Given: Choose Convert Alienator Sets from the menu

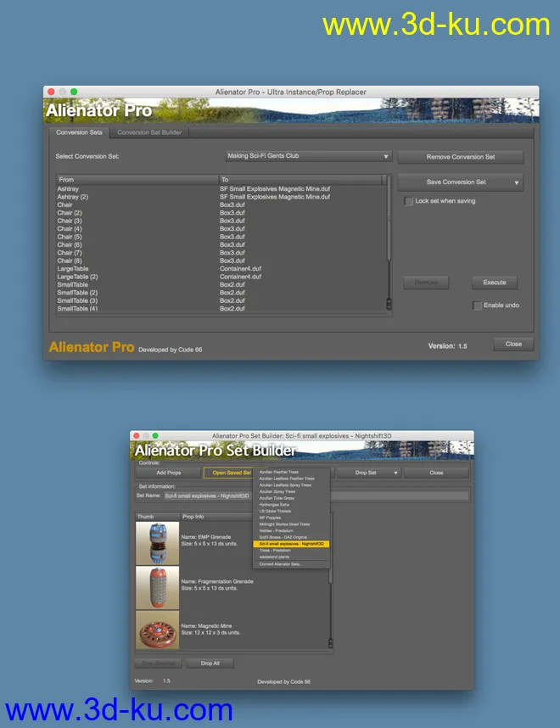Looking at the screenshot, I should pyautogui.click(x=280, y=563).
